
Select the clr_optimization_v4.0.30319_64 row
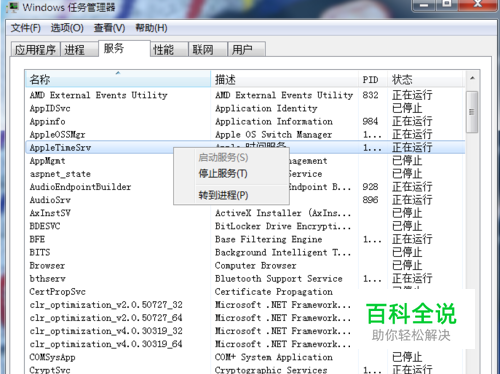(245, 344)
